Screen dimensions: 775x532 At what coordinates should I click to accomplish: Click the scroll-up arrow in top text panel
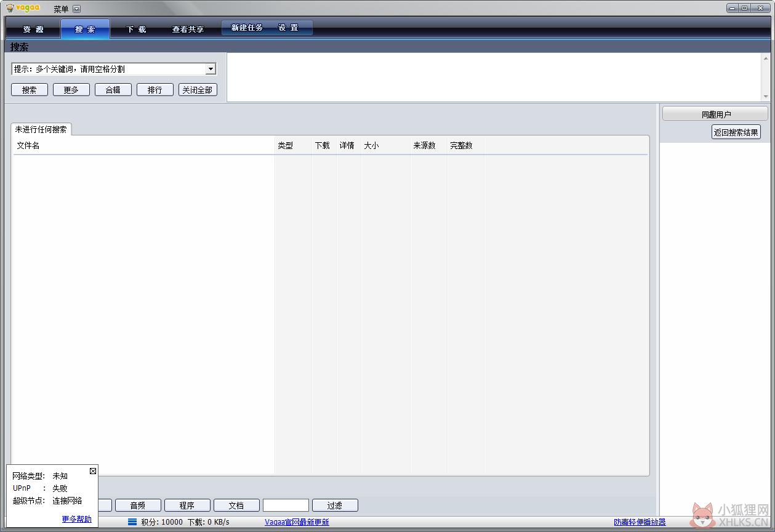click(x=766, y=58)
